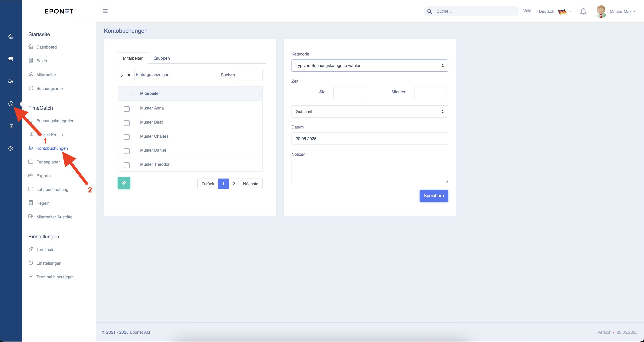The width and height of the screenshot is (644, 342).
Task: Open the Buchungskategorie type dropdown
Action: coord(369,66)
